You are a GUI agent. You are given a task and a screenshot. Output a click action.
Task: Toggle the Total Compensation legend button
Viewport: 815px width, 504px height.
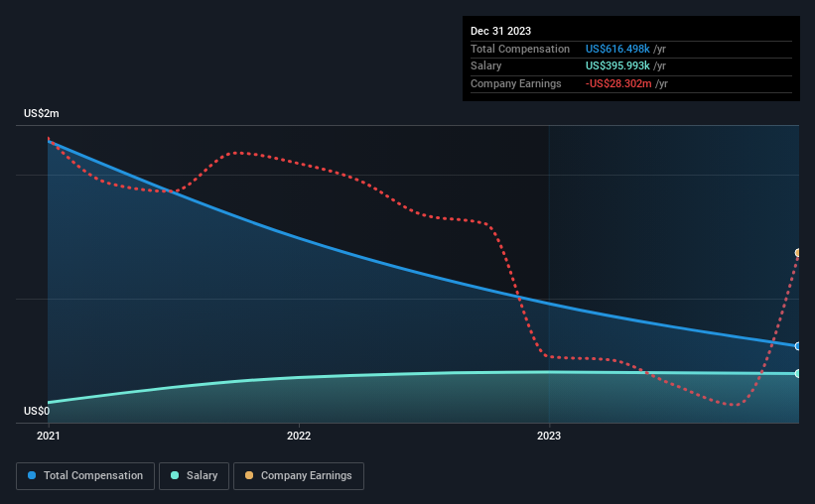coord(85,476)
